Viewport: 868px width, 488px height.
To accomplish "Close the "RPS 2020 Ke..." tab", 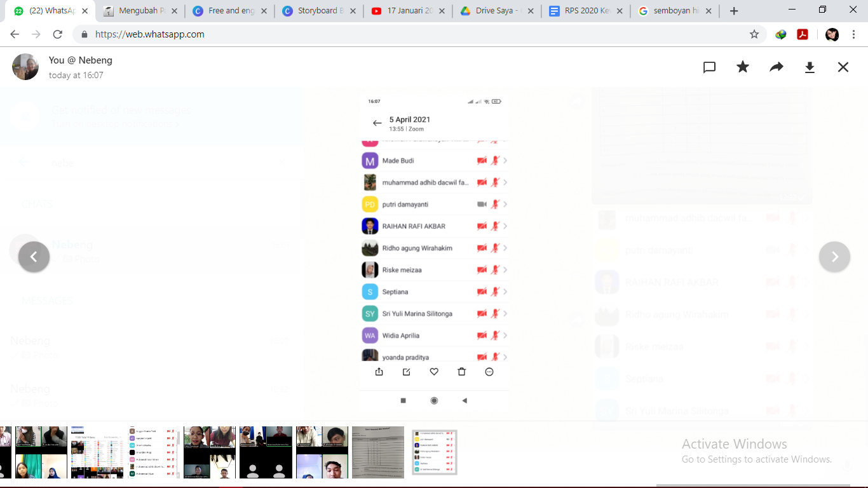I will [620, 11].
